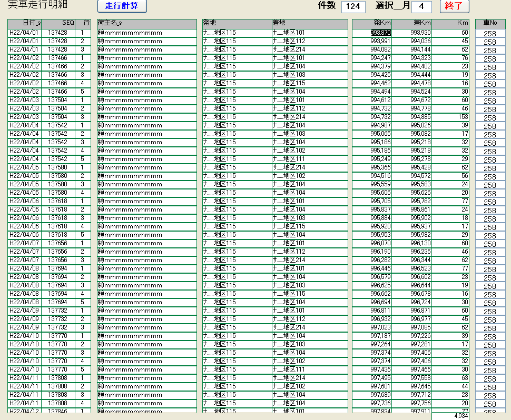Select the 選択_月 field showing 4
This screenshot has width=511, height=420.
pyautogui.click(x=421, y=7)
